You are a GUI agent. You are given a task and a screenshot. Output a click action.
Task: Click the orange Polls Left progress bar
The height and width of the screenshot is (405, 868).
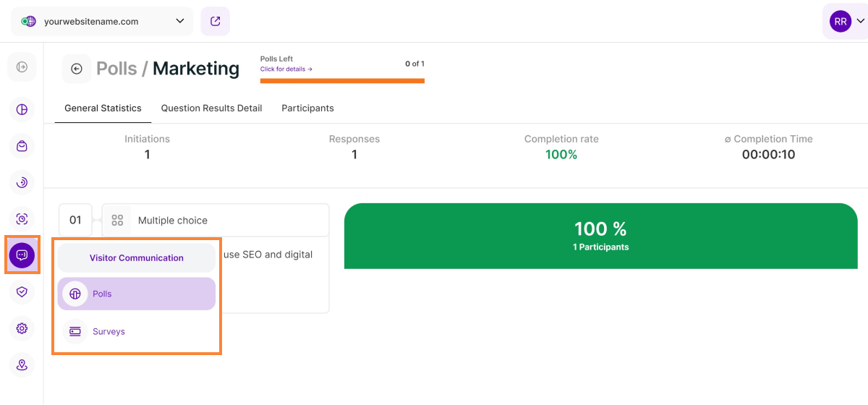click(x=342, y=81)
